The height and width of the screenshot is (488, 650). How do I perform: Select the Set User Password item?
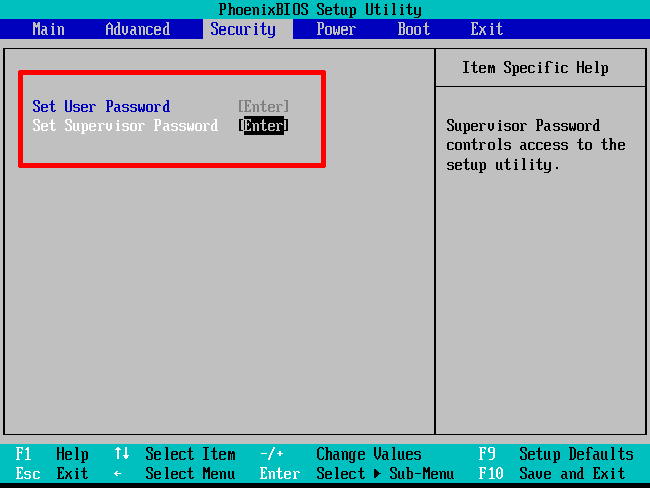point(101,107)
